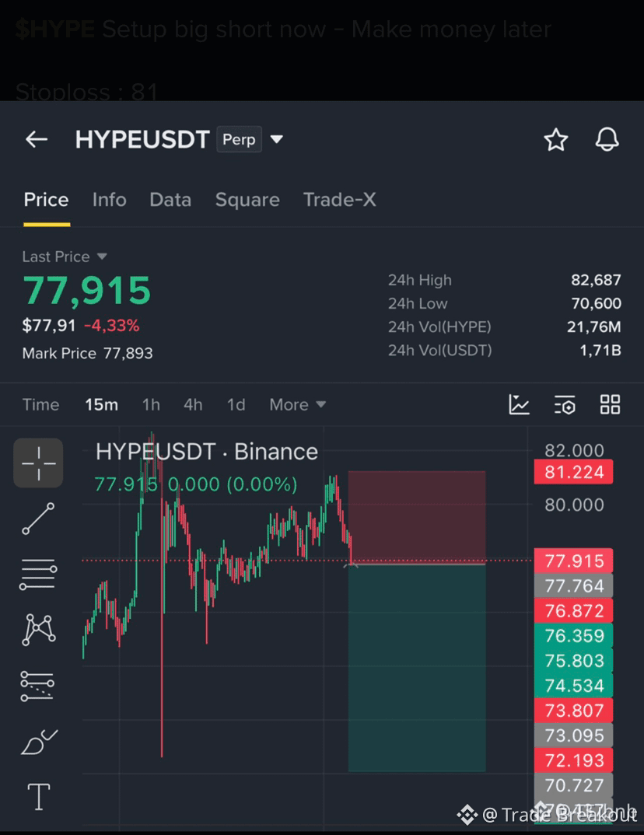Switch chart to 1h interval

[152, 405]
